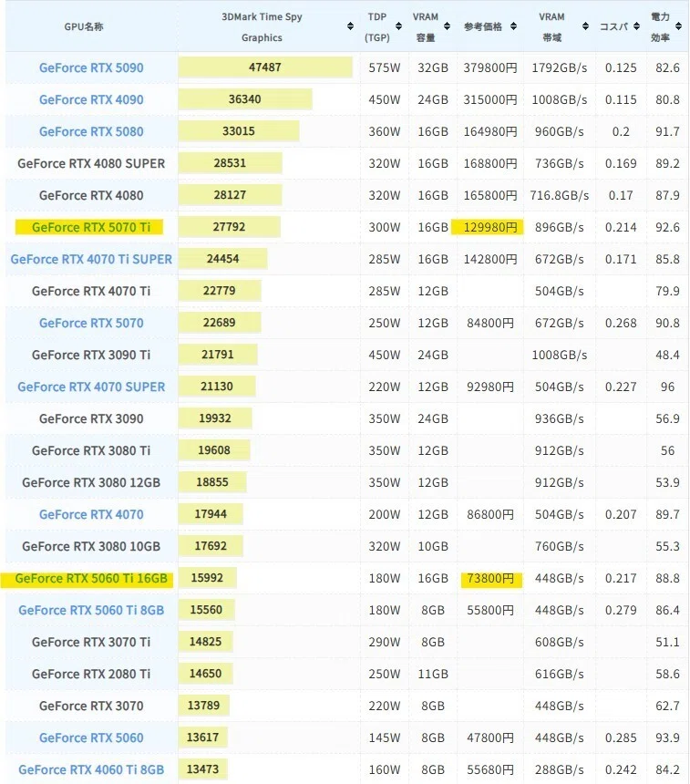Click the 15992 score bar

point(207,577)
